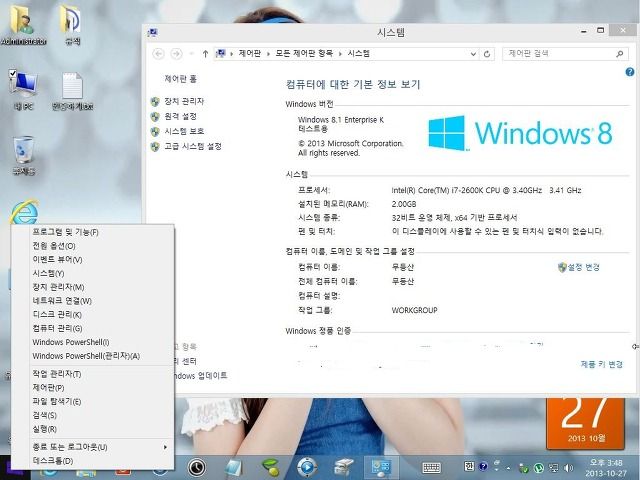Expand the address bar history dropdown
Viewport: 640px width, 480px height.
pyautogui.click(x=473, y=54)
